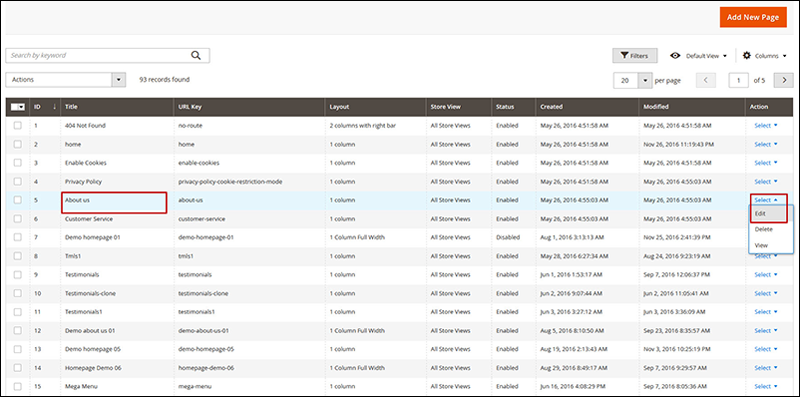Collapse Select menu on About us row
Image resolution: width=800 pixels, height=397 pixels.
766,200
